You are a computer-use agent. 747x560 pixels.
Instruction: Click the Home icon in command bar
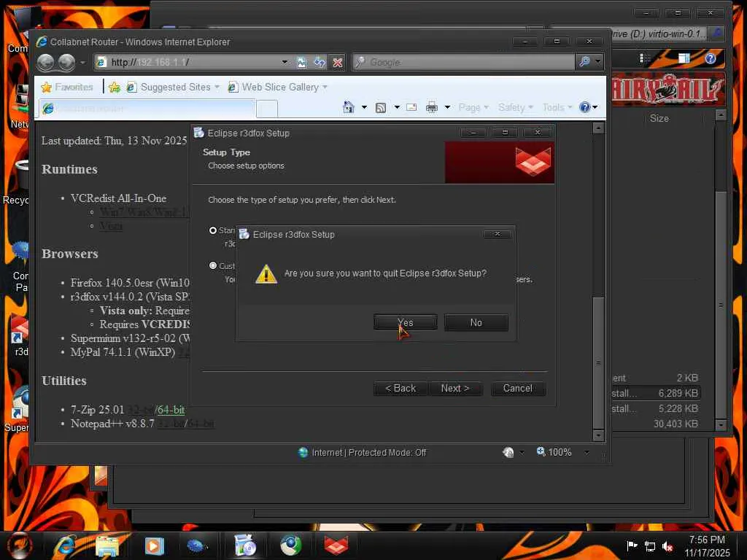click(x=349, y=108)
